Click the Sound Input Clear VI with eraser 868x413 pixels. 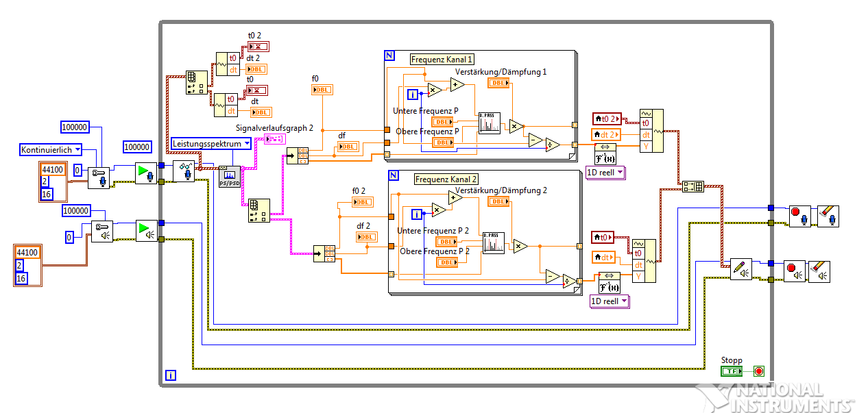[829, 216]
